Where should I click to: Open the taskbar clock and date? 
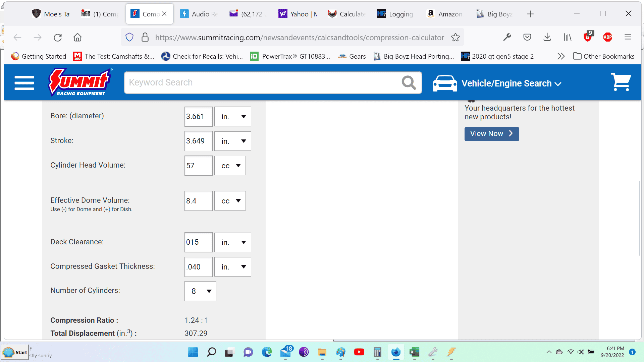[612, 352]
